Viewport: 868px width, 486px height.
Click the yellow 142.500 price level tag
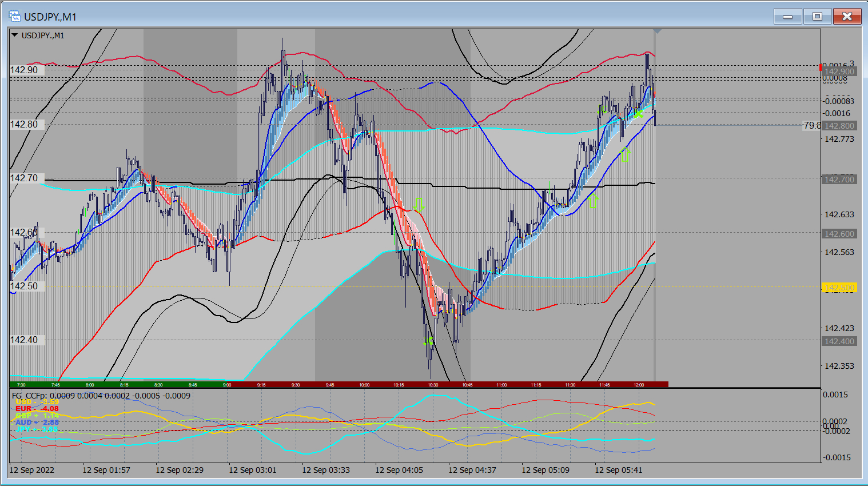839,288
